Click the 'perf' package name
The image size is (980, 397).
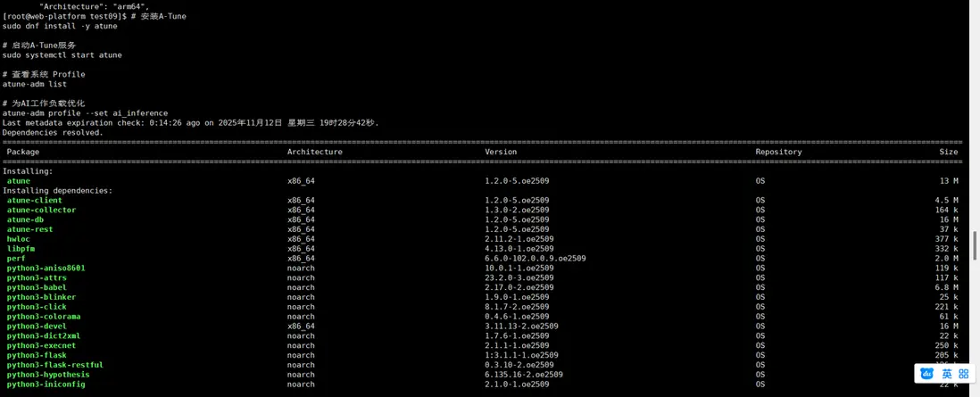(x=16, y=258)
